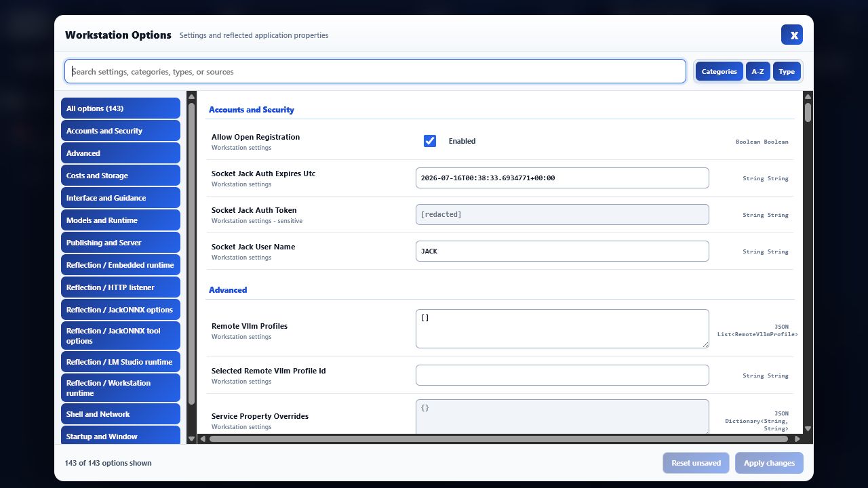868x488 pixels.
Task: Select Reflection / Embedded runtime category
Action: pos(121,265)
